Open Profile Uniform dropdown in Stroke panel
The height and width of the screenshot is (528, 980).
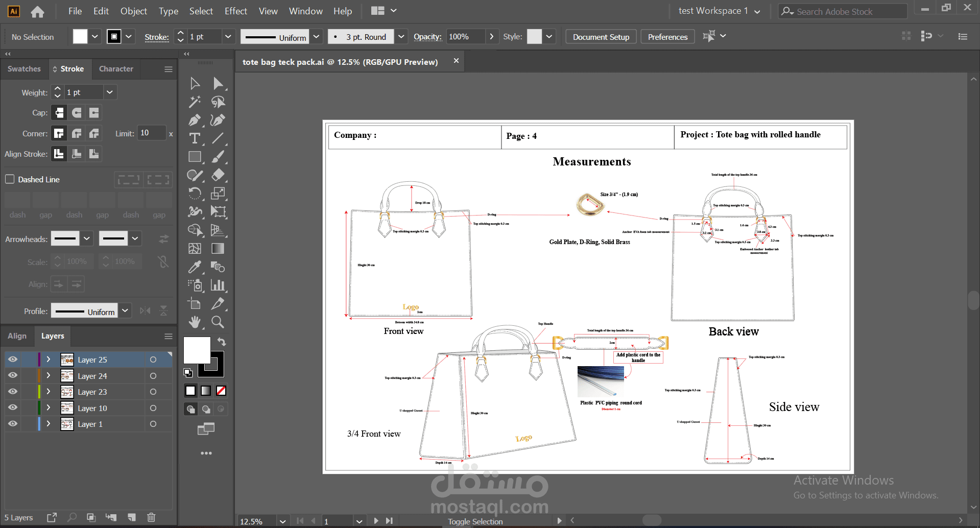(125, 311)
